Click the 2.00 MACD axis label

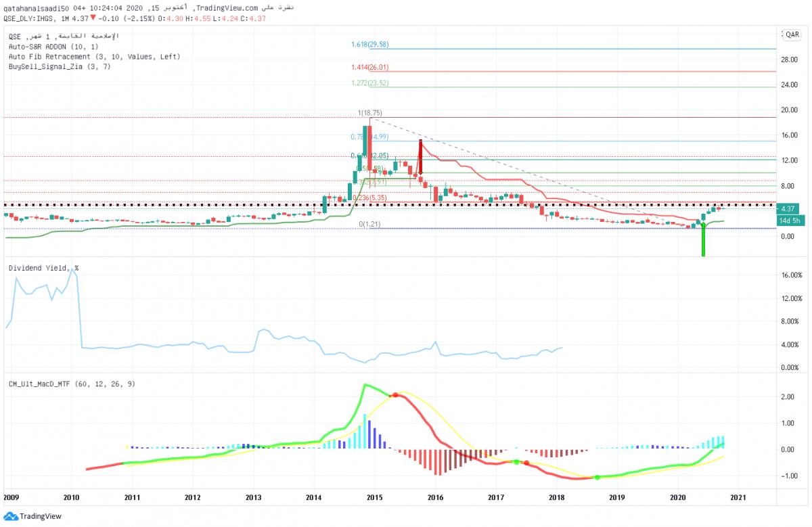tap(788, 397)
